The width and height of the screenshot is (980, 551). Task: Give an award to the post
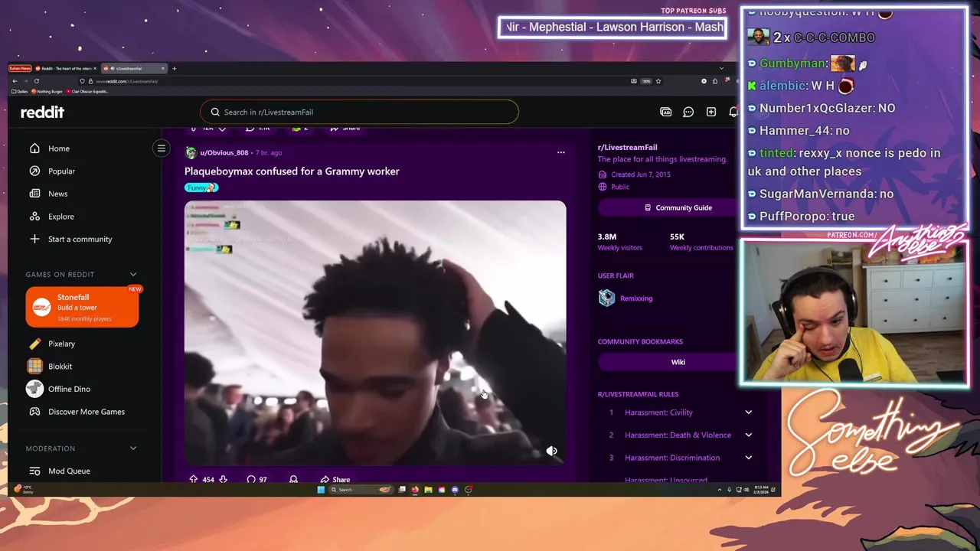coord(293,480)
